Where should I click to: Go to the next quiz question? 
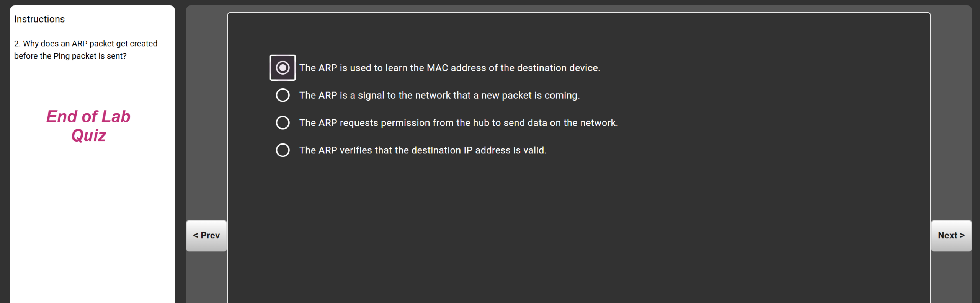[x=951, y=235]
